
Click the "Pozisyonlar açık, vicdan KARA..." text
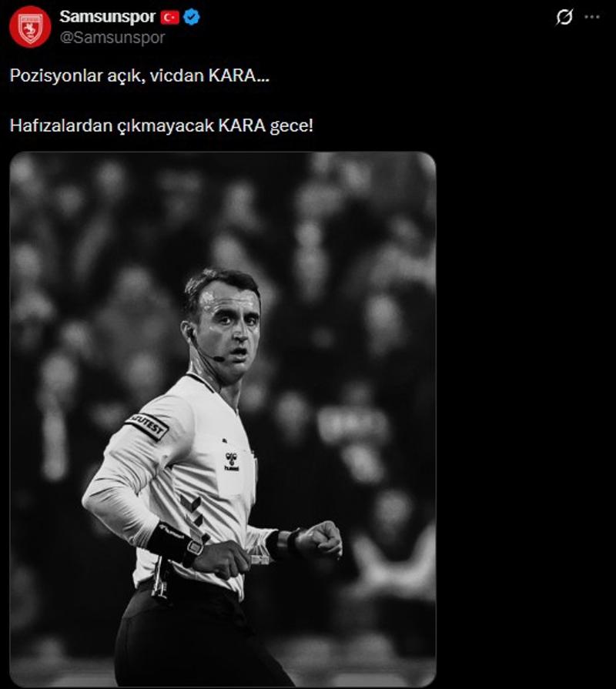coord(139,75)
